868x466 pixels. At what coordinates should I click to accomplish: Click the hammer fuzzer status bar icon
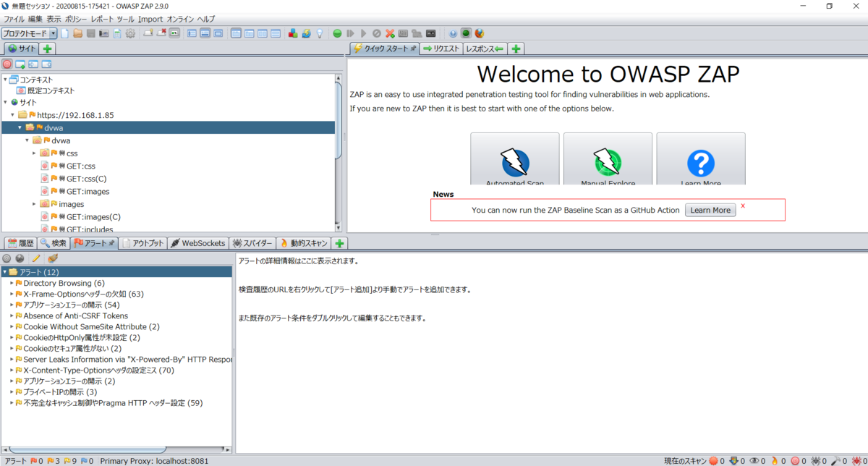(x=835, y=460)
